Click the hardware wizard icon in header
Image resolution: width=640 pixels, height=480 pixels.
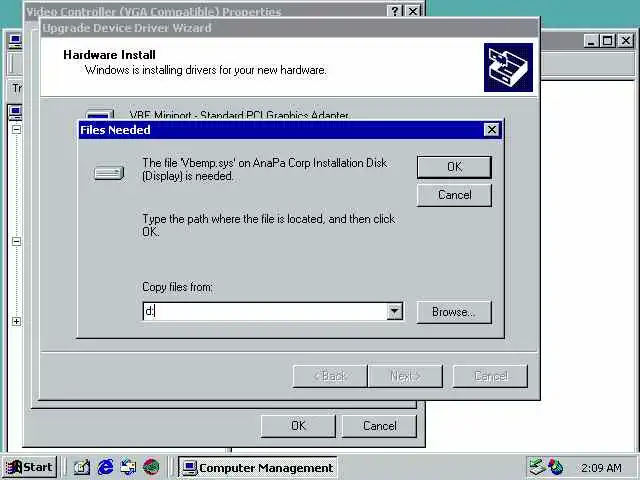508,67
